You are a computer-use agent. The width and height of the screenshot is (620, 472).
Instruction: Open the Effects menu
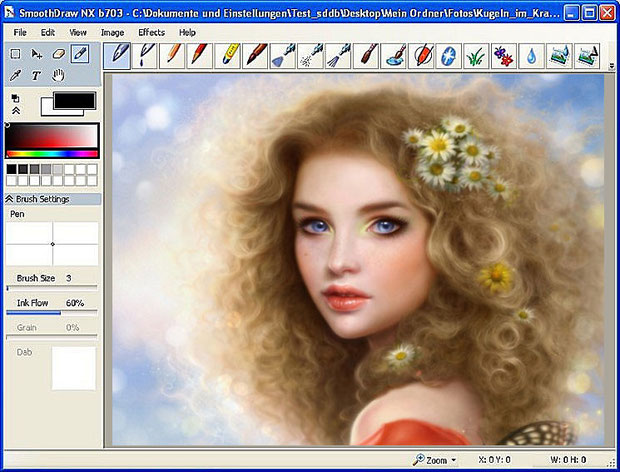tap(151, 32)
